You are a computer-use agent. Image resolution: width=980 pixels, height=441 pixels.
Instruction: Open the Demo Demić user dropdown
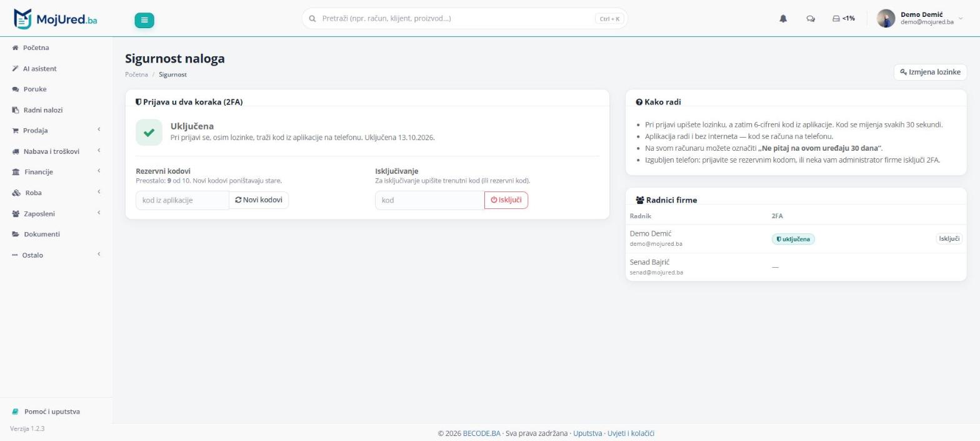920,19
